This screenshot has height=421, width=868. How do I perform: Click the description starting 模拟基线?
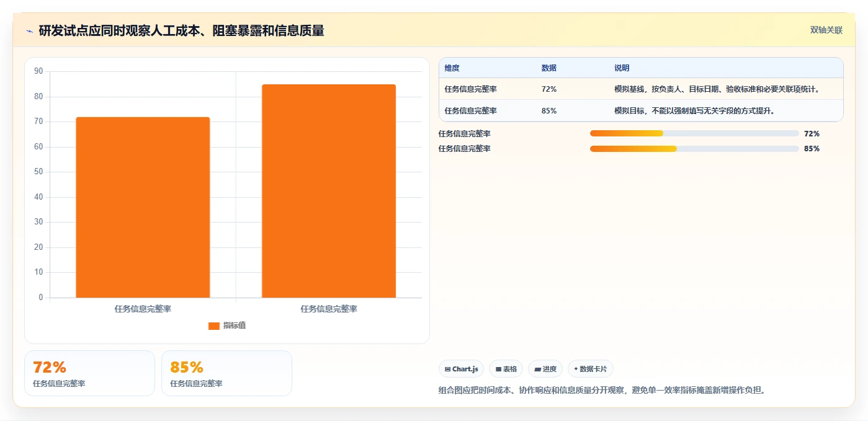[x=717, y=89]
